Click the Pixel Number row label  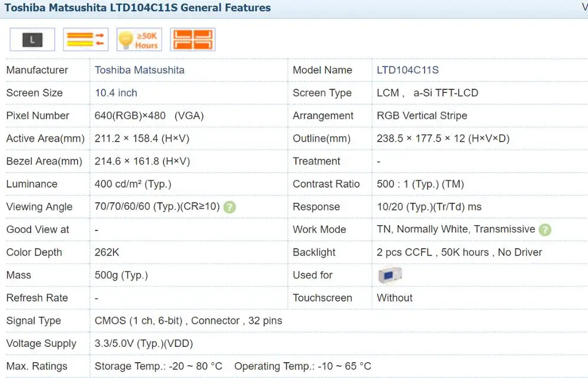38,115
